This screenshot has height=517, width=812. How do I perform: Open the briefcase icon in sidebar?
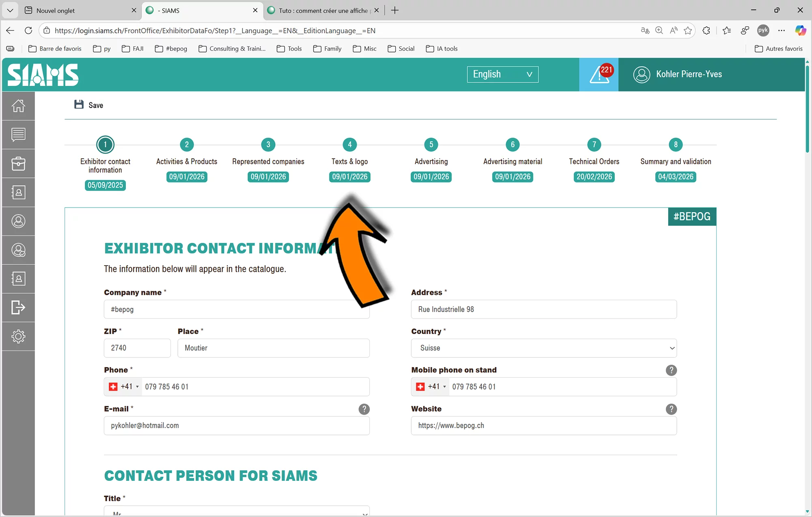click(18, 164)
